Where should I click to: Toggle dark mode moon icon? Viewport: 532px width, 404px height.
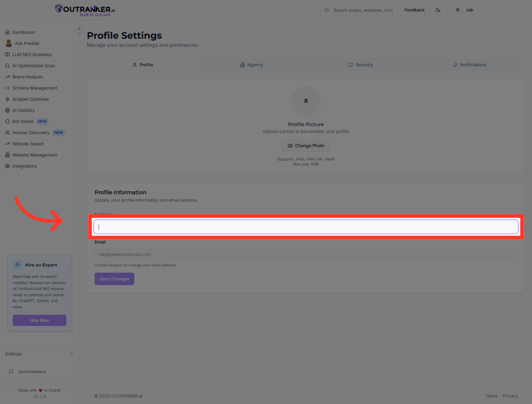[x=438, y=10]
